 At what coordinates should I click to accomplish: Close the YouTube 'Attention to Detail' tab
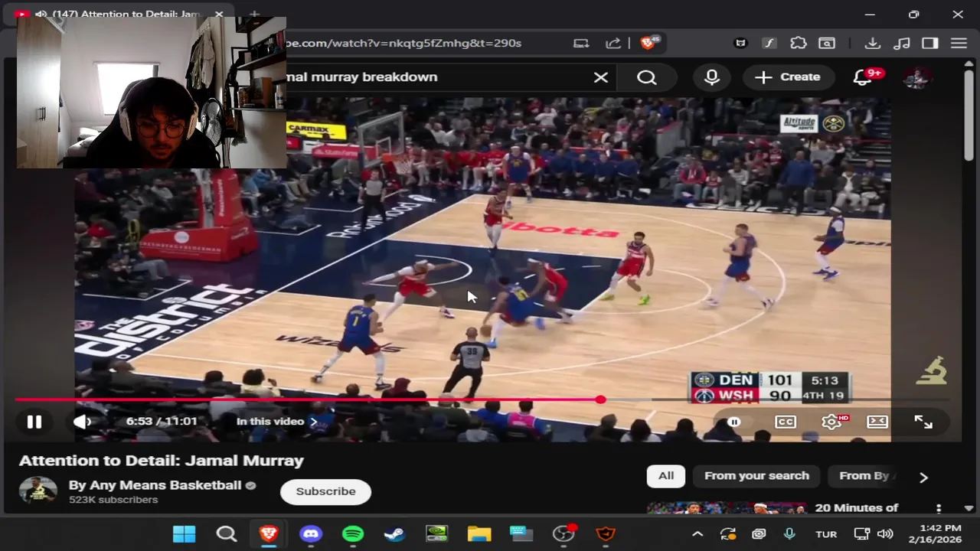tap(219, 15)
